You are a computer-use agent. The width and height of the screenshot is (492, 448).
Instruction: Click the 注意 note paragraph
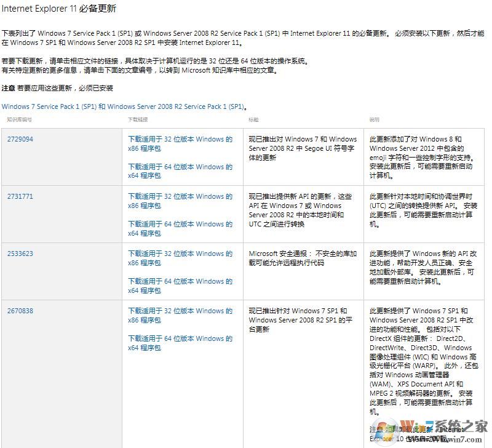[x=57, y=88]
